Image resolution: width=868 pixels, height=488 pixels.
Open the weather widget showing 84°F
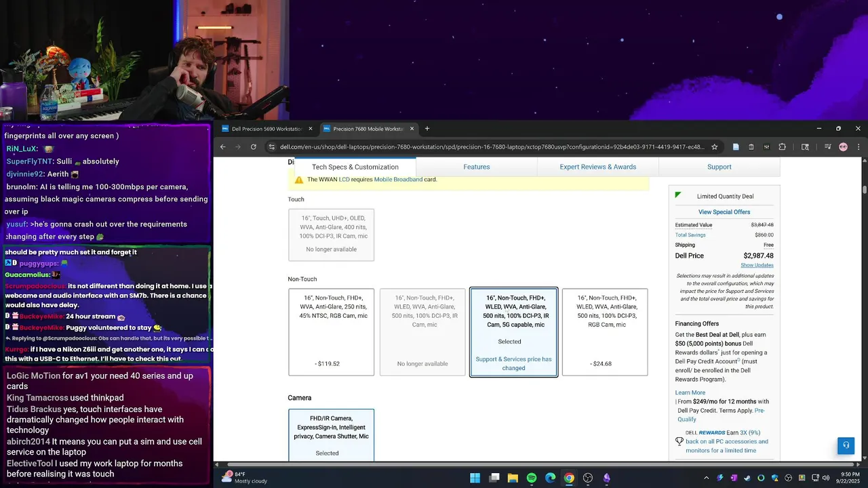tap(245, 478)
